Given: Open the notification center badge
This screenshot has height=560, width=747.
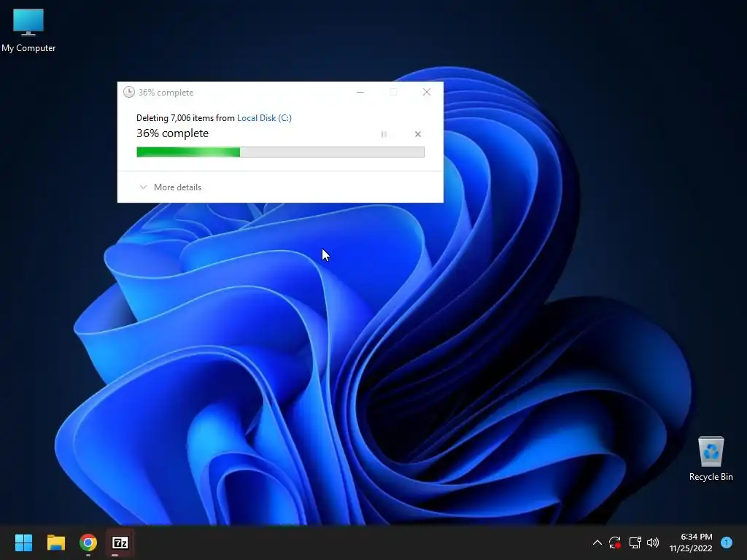Looking at the screenshot, I should point(727,542).
